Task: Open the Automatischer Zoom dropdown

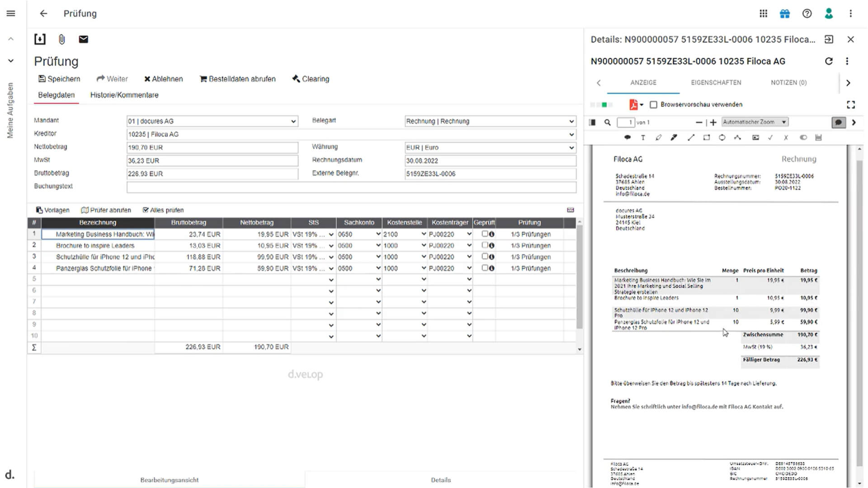Action: click(x=755, y=122)
